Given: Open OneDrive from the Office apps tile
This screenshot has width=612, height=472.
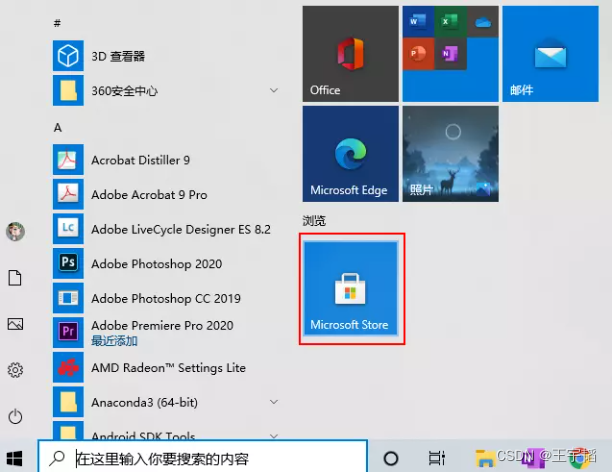Looking at the screenshot, I should (x=483, y=21).
